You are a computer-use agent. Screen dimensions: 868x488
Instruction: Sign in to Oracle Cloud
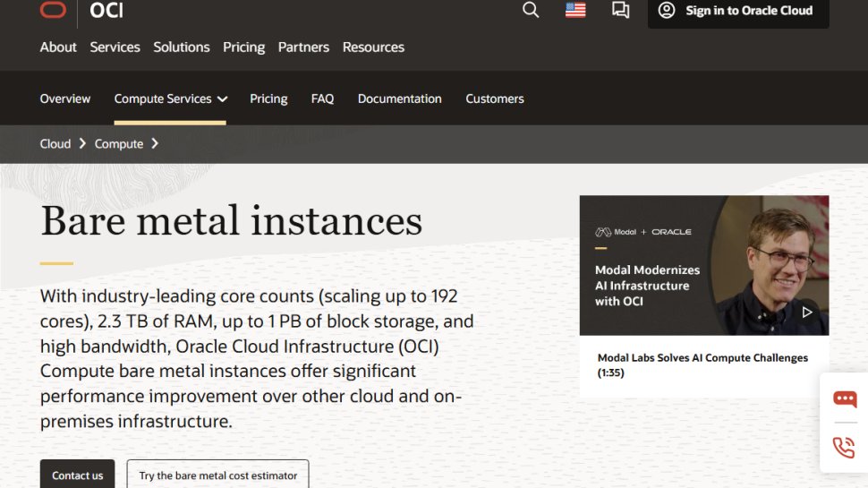(738, 11)
